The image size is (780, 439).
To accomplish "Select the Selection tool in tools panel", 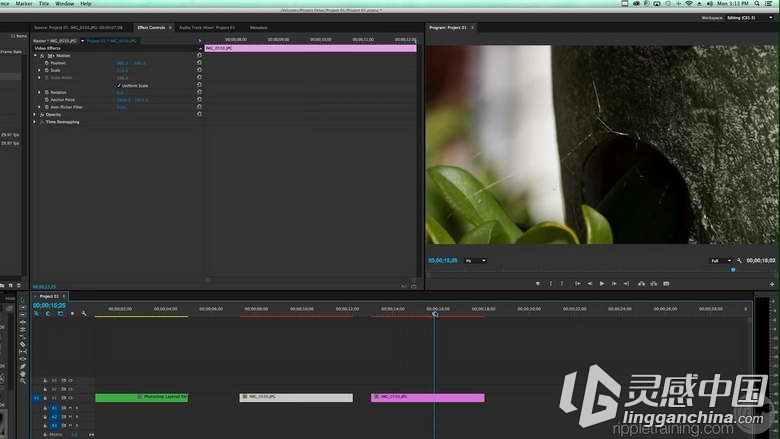I will [23, 300].
